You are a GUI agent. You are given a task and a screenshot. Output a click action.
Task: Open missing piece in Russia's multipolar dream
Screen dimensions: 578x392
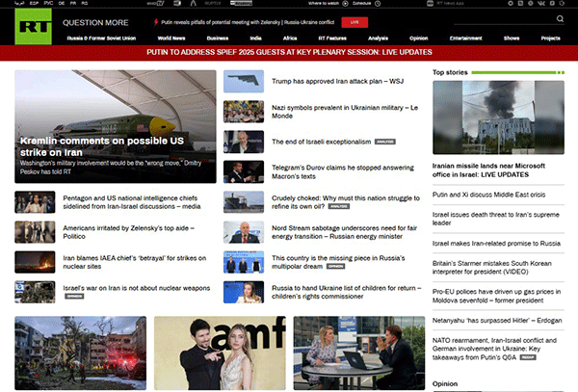tap(338, 262)
